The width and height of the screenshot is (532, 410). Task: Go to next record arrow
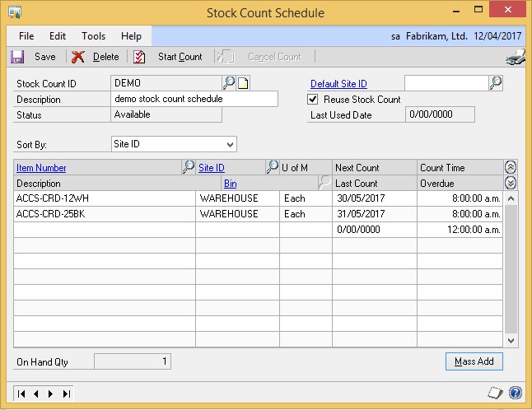50,394
